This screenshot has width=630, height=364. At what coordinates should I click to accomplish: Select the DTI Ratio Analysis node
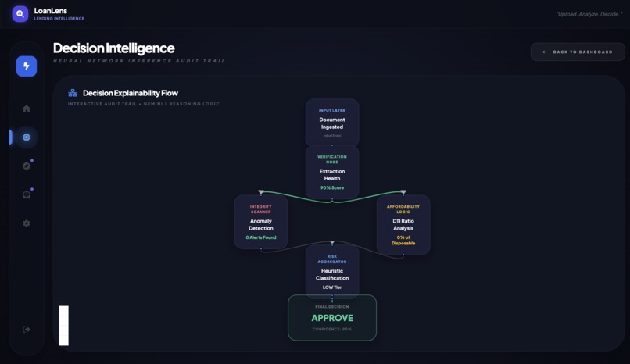coord(403,225)
